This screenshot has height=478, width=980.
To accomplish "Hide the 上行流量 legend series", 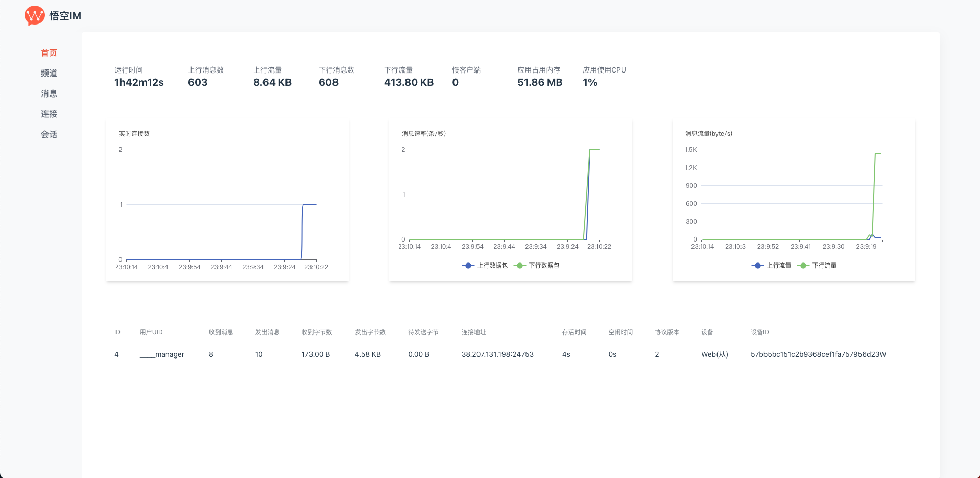I will pos(772,266).
